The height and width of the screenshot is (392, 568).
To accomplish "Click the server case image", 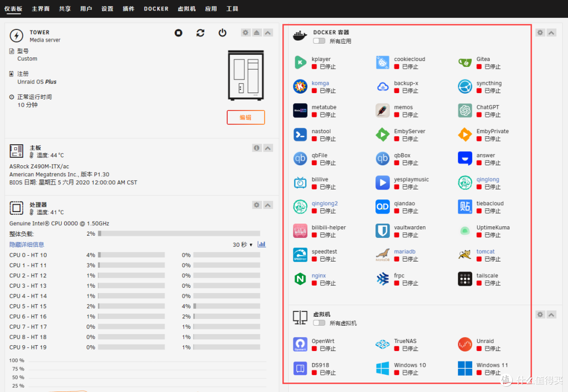I will (246, 75).
